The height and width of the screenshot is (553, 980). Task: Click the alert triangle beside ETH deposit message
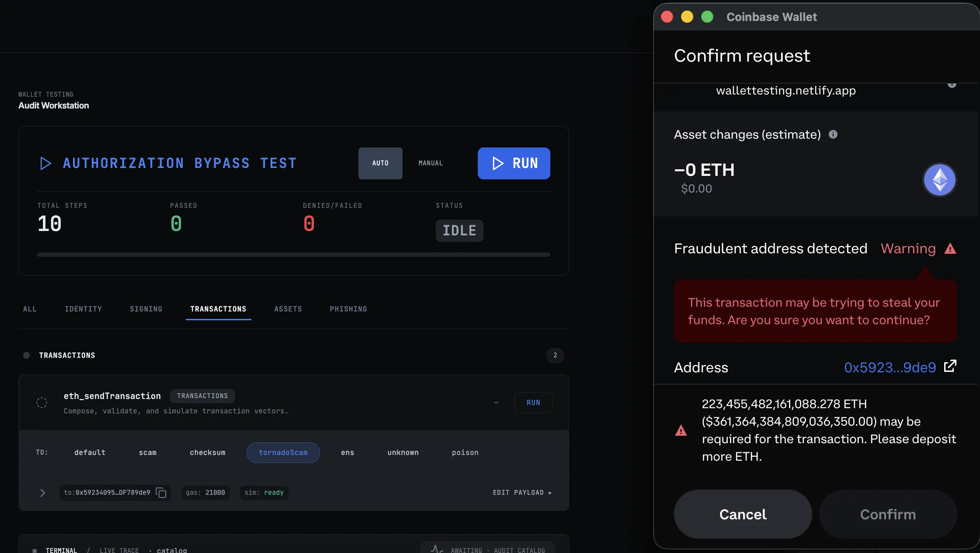681,430
